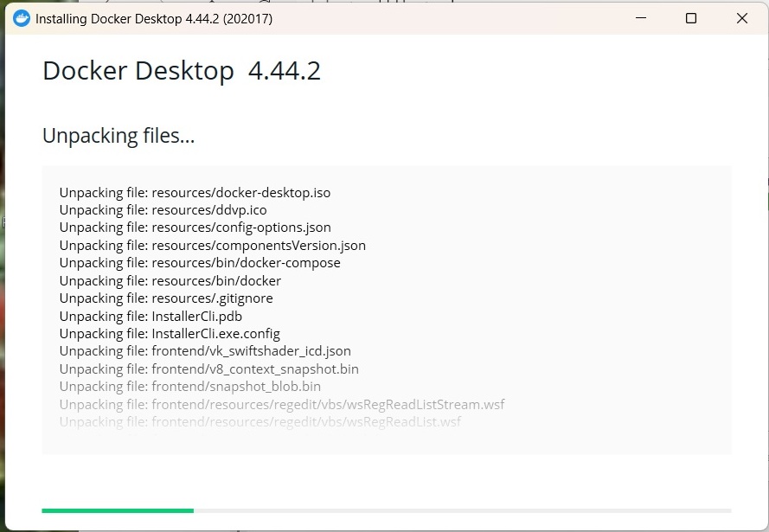Image resolution: width=769 pixels, height=532 pixels.
Task: Close the Docker Desktop installer window
Action: tap(742, 18)
